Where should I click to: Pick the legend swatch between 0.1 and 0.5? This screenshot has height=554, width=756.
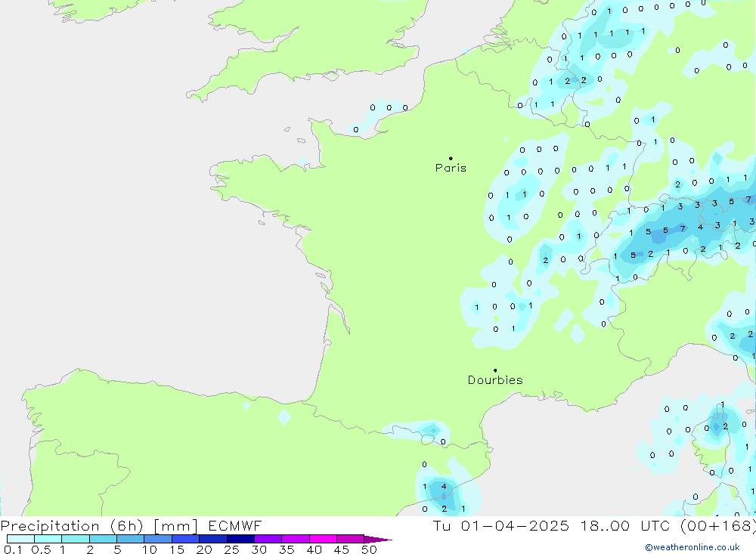[x=20, y=539]
